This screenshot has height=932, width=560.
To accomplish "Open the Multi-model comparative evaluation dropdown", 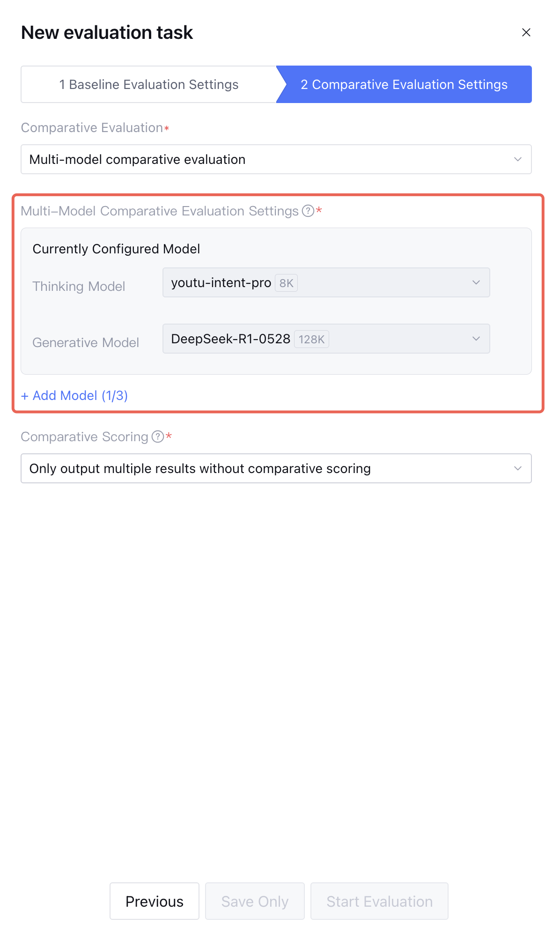I will [x=276, y=159].
